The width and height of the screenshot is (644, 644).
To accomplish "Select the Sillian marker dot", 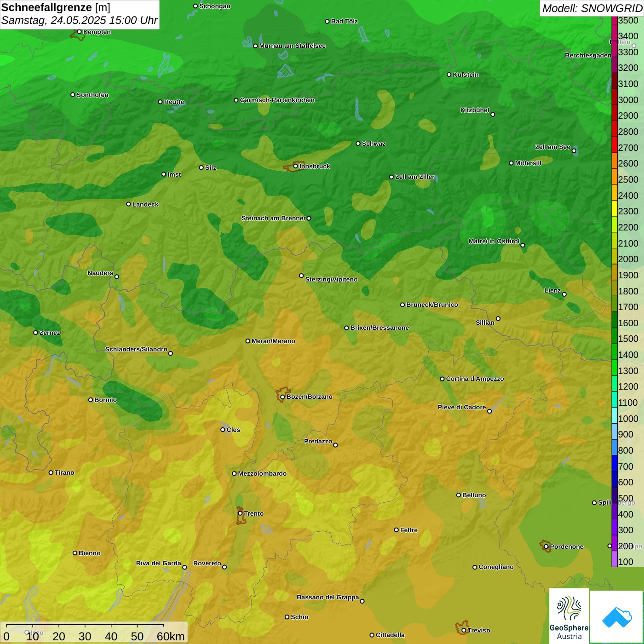I will click(x=498, y=318).
